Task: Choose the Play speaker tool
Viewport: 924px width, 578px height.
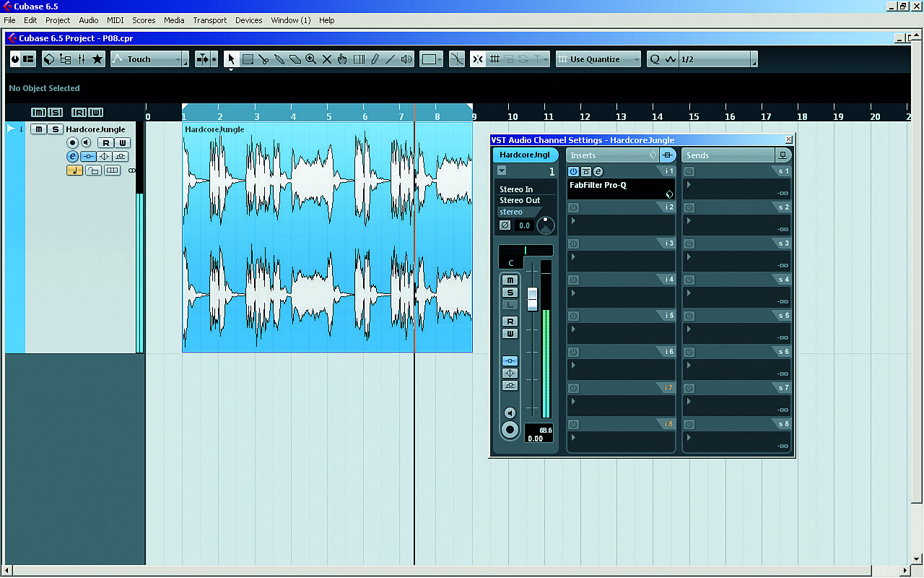Action: click(x=406, y=59)
